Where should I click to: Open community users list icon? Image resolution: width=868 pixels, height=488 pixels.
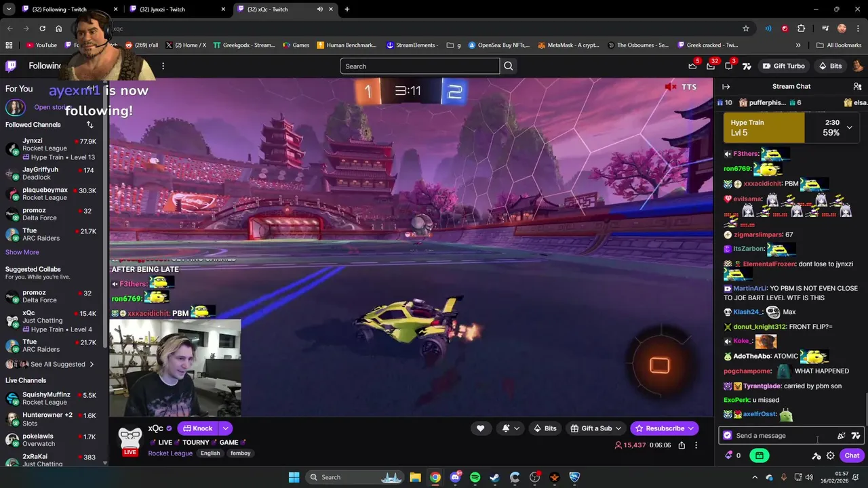coord(857,87)
